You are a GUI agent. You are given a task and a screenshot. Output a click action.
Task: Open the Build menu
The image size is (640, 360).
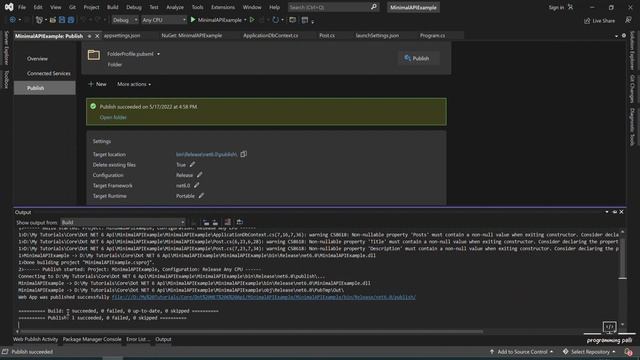click(113, 7)
